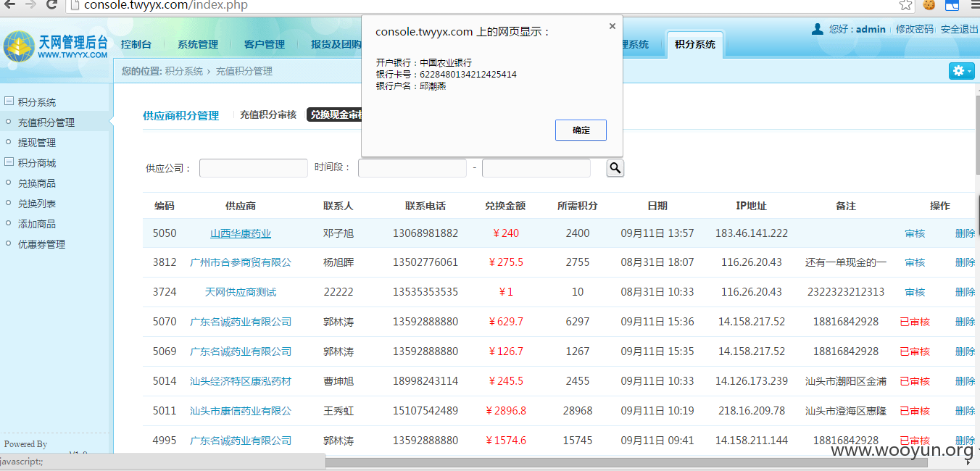Open supplier link 山西华康药业
980x471 pixels.
[x=241, y=233]
